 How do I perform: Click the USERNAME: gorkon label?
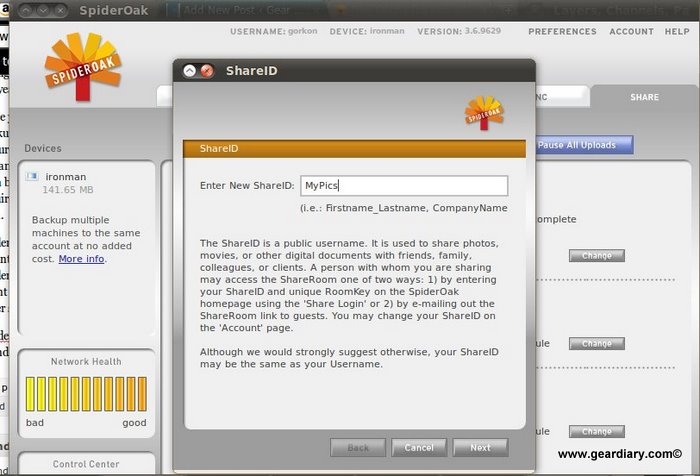(x=274, y=31)
